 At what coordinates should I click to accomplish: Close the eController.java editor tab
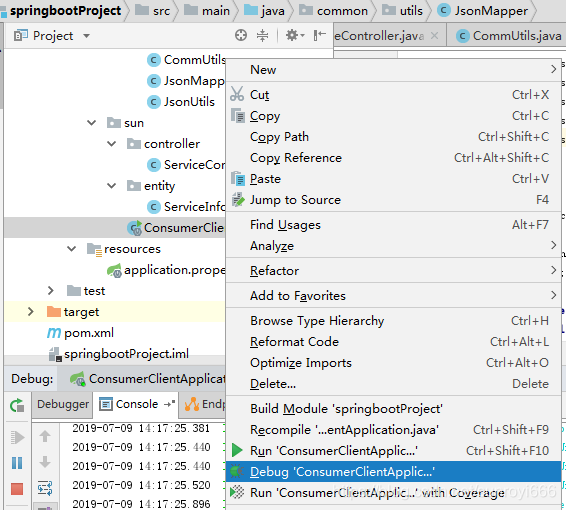tap(435, 35)
